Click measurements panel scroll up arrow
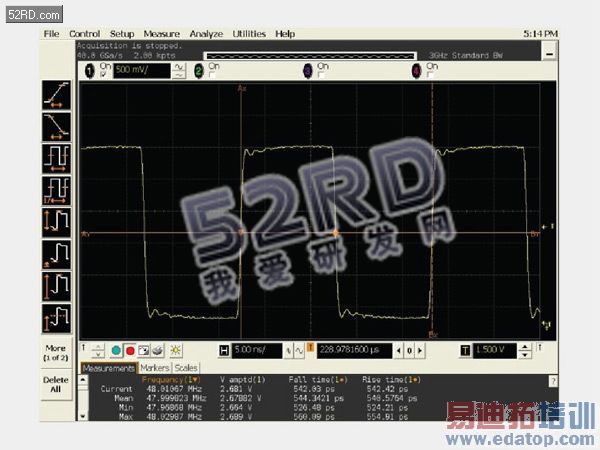 83,380
